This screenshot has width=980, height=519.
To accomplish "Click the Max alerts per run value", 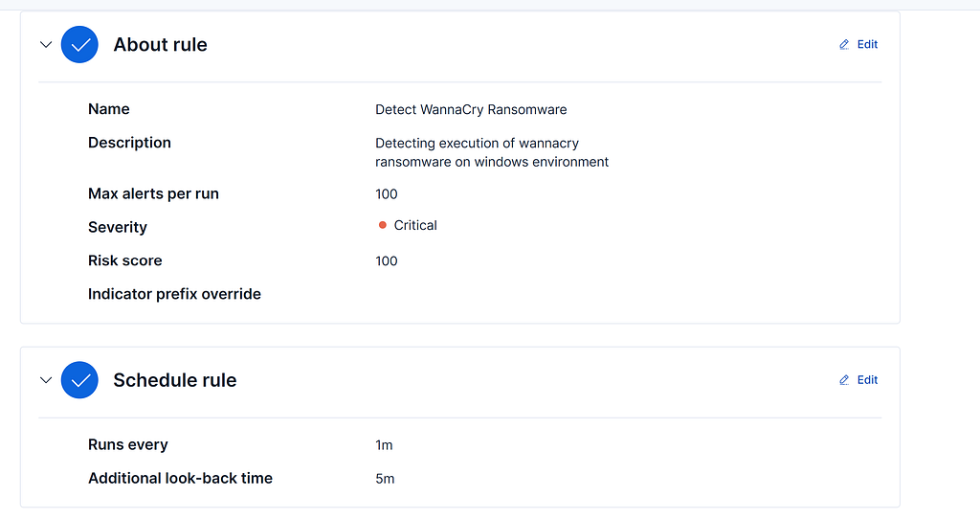I will (387, 194).
